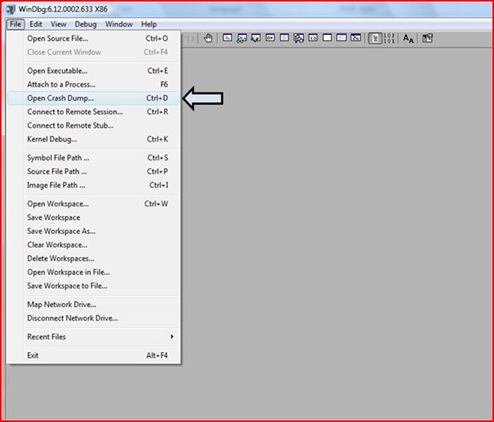The image size is (494, 422).
Task: Click Exit in the File menu
Action: [93, 355]
